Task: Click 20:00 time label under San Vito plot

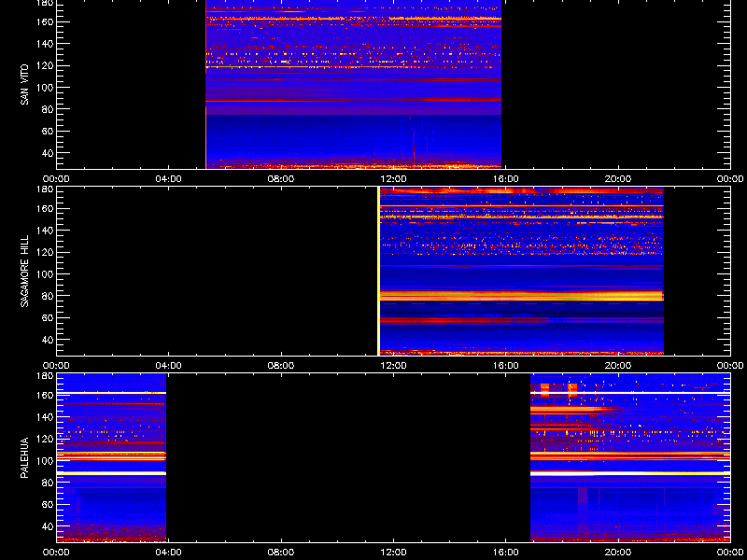Action: tap(618, 179)
